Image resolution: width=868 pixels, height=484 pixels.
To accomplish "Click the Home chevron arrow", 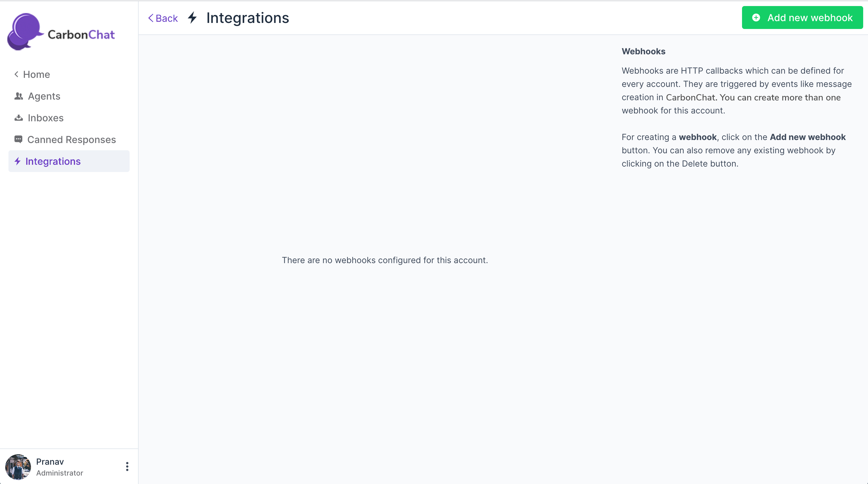I will [16, 74].
